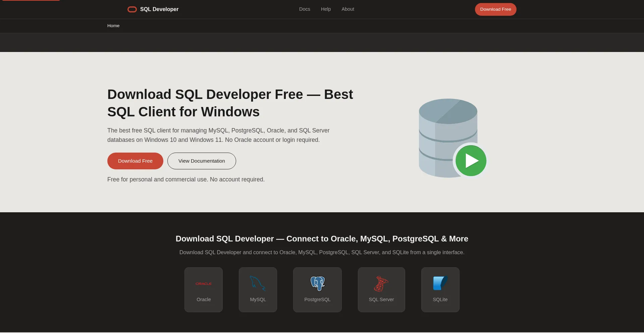The width and height of the screenshot is (644, 333).
Task: Click the Oracle card label
Action: [x=204, y=299]
